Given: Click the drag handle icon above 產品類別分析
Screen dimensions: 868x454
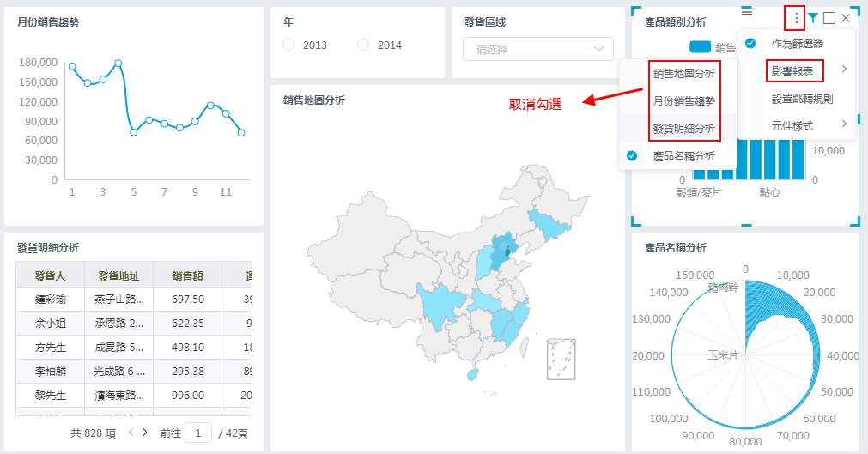Looking at the screenshot, I should [746, 11].
